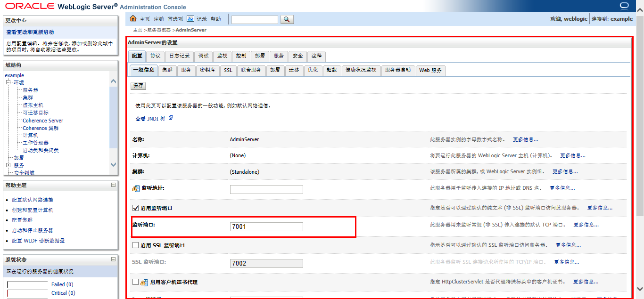Click 更多信息 in the SSL 监听端口 field row
This screenshot has width=644, height=299.
(x=567, y=262)
